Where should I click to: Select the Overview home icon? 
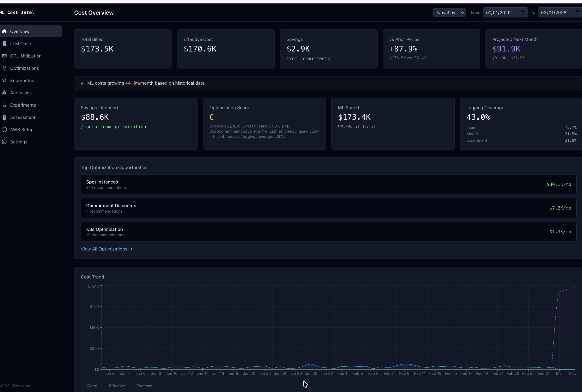[4, 31]
